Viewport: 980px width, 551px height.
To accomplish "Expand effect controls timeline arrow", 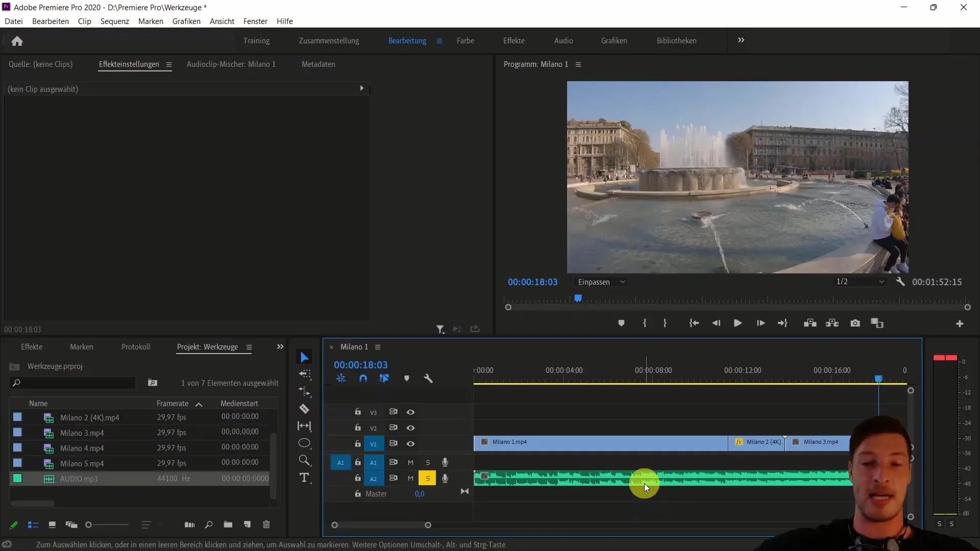I will 362,88.
